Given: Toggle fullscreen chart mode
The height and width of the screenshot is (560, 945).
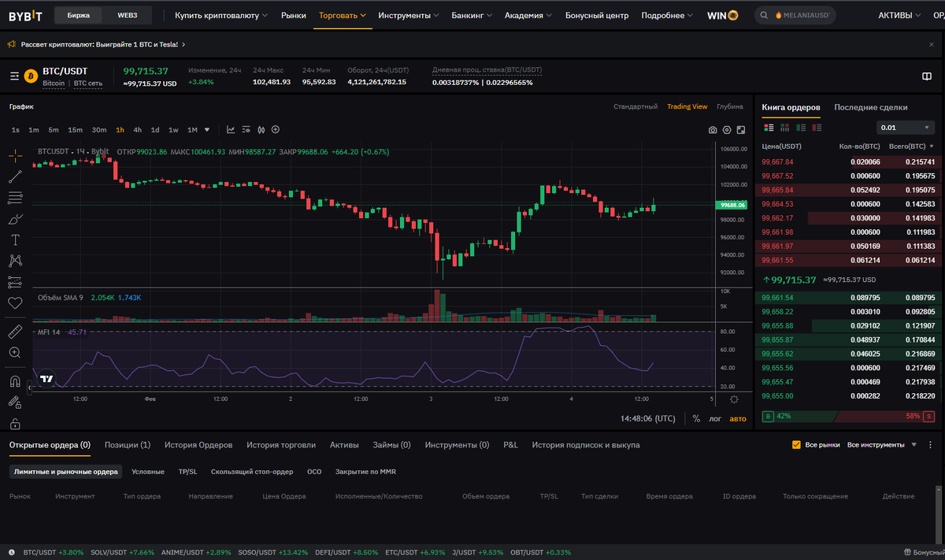Looking at the screenshot, I should (x=740, y=130).
